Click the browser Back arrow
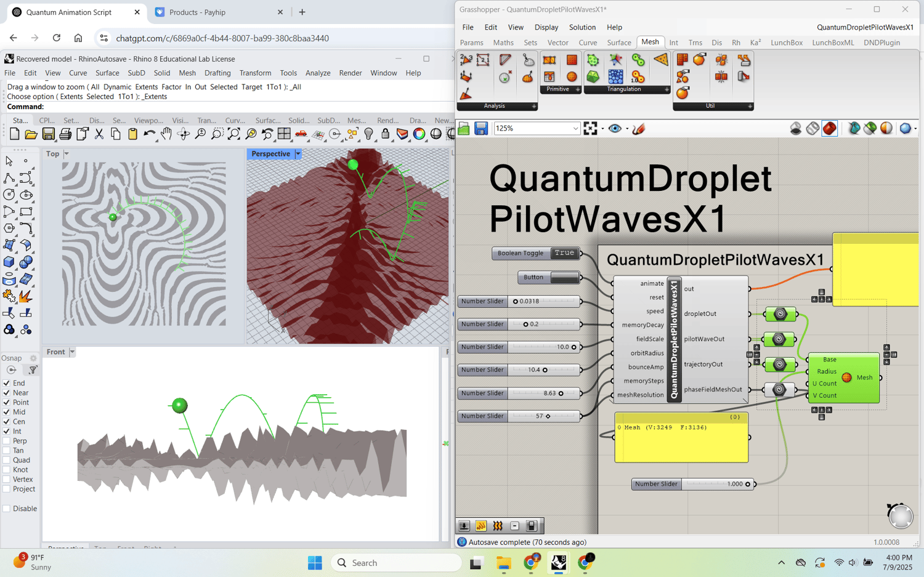This screenshot has height=577, width=924. point(14,38)
